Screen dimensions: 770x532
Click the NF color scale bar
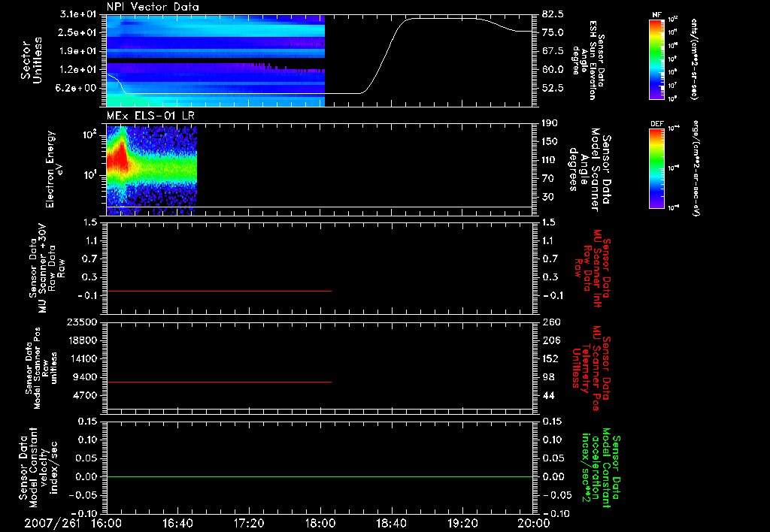click(x=656, y=59)
